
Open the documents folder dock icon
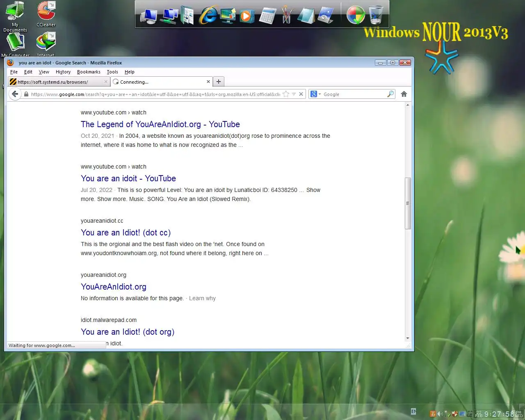click(x=187, y=15)
